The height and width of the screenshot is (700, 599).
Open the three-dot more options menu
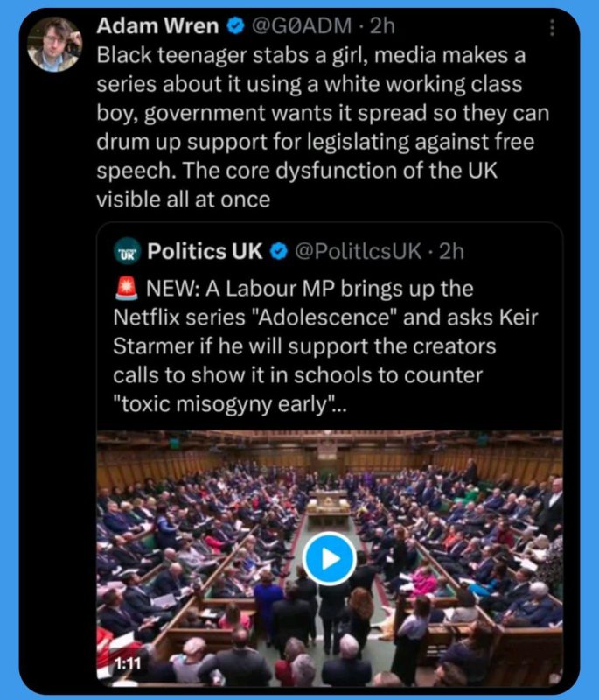[x=551, y=28]
